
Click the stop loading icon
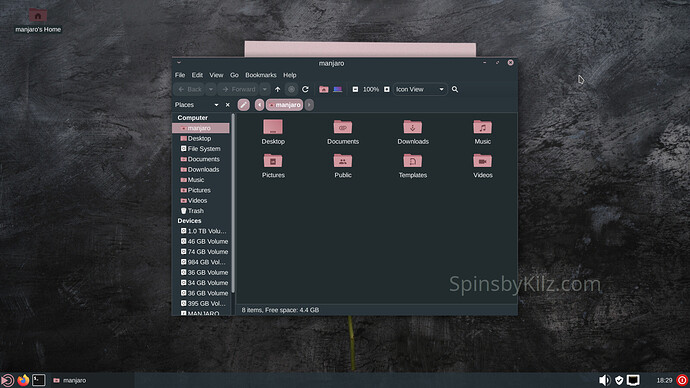point(291,89)
